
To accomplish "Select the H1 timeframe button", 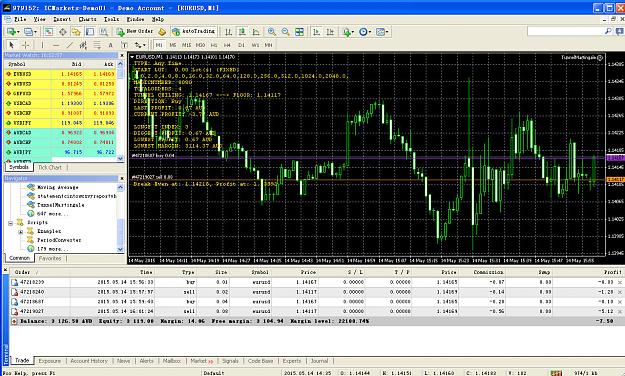I will point(214,45).
